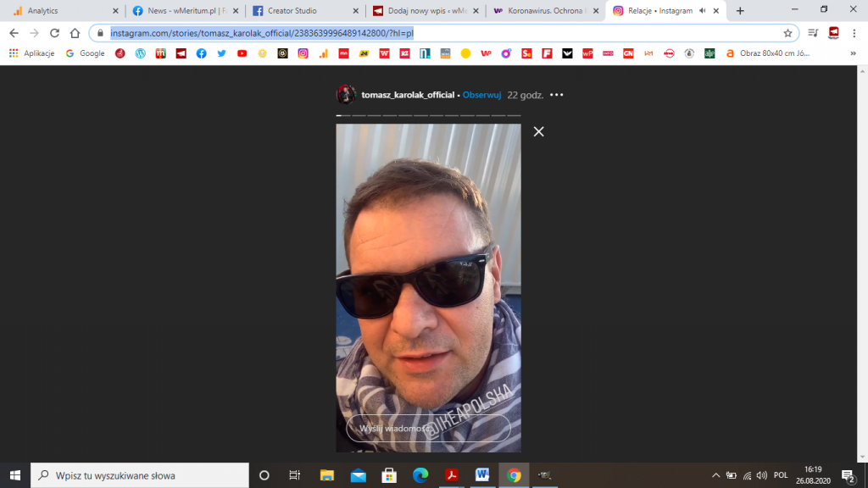The image size is (868, 488).
Task: Open the story three-dots options menu
Action: pyautogui.click(x=556, y=95)
